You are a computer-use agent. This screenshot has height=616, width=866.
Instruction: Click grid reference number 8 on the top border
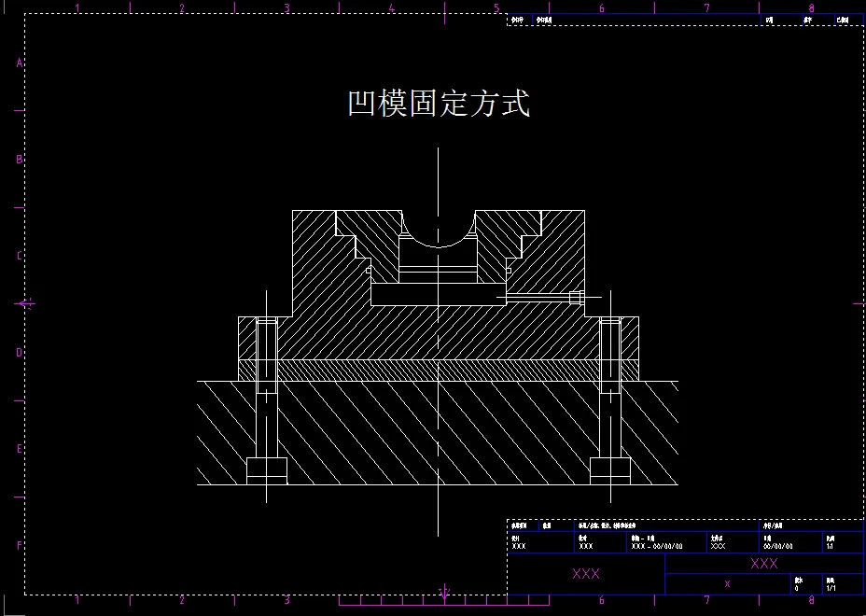tap(810, 7)
